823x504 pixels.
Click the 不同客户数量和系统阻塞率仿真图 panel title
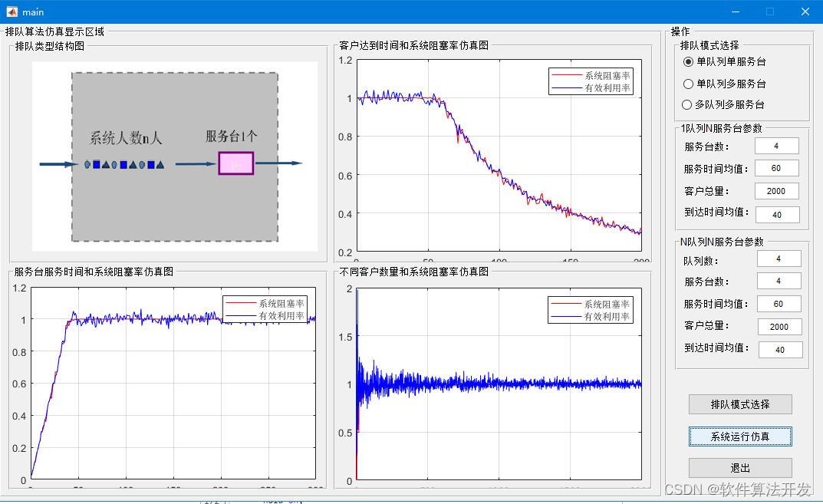tap(413, 272)
